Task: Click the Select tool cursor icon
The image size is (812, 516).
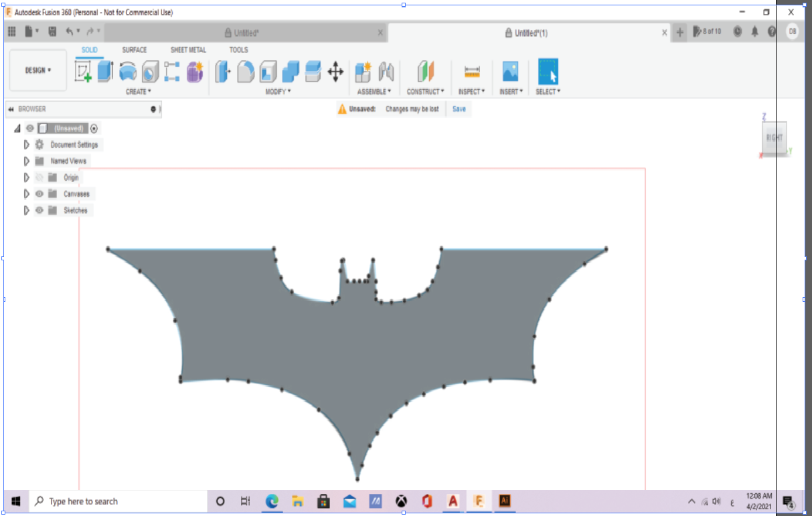Action: [548, 72]
